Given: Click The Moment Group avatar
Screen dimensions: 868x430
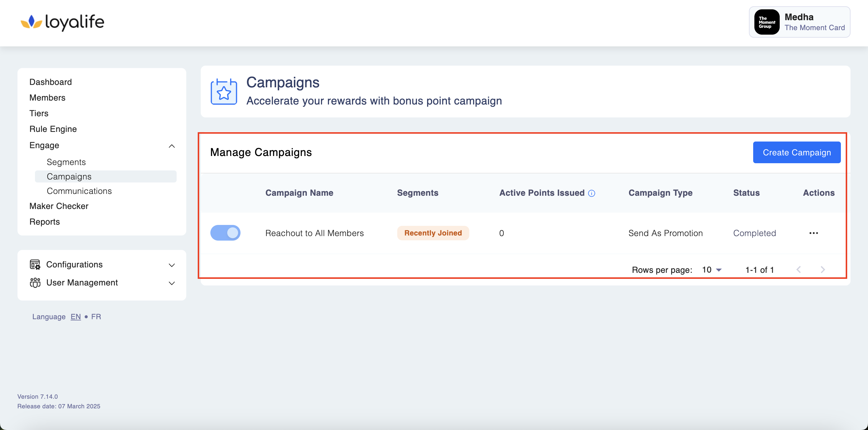Looking at the screenshot, I should (x=766, y=22).
